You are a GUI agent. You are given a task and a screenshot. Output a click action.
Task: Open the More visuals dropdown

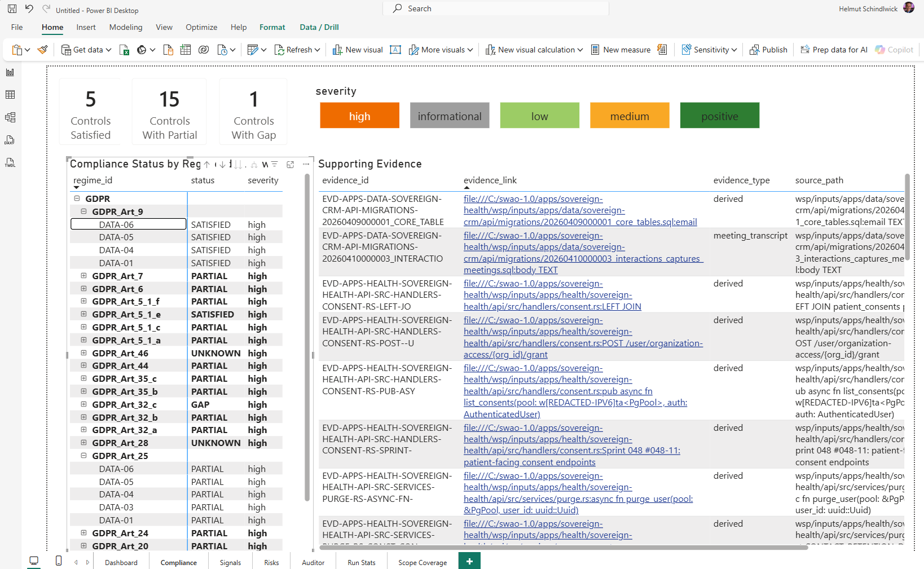470,50
